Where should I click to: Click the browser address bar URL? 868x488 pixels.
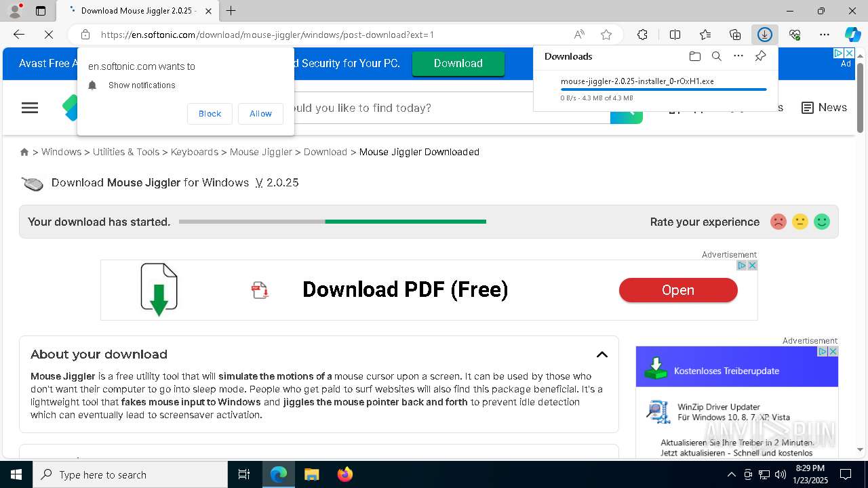[x=267, y=35]
